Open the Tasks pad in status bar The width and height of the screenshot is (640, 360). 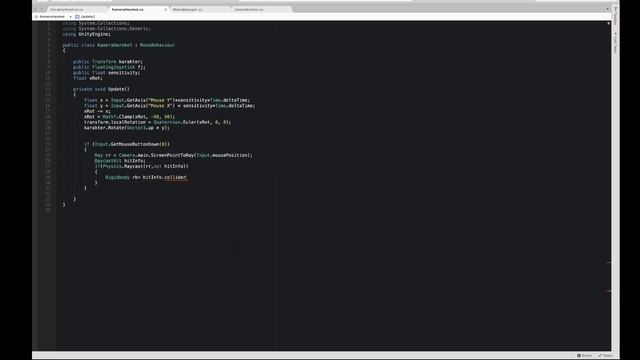[x=605, y=356]
